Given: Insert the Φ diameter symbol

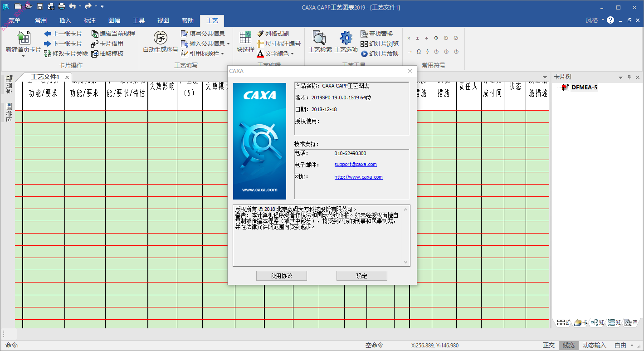Looking at the screenshot, I should [436, 38].
